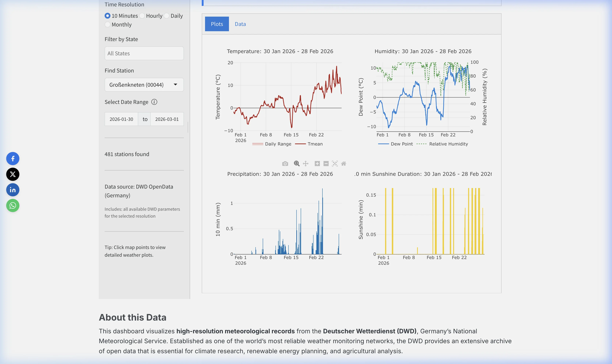Image resolution: width=612 pixels, height=364 pixels.
Task: Enable the Daily resolution option
Action: pyautogui.click(x=167, y=16)
